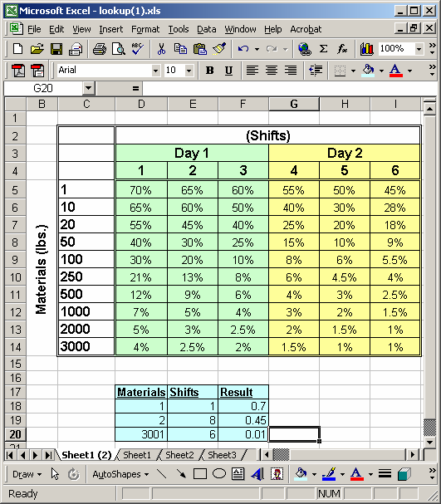Open the Data menu
The width and height of the screenshot is (441, 504).
(206, 29)
